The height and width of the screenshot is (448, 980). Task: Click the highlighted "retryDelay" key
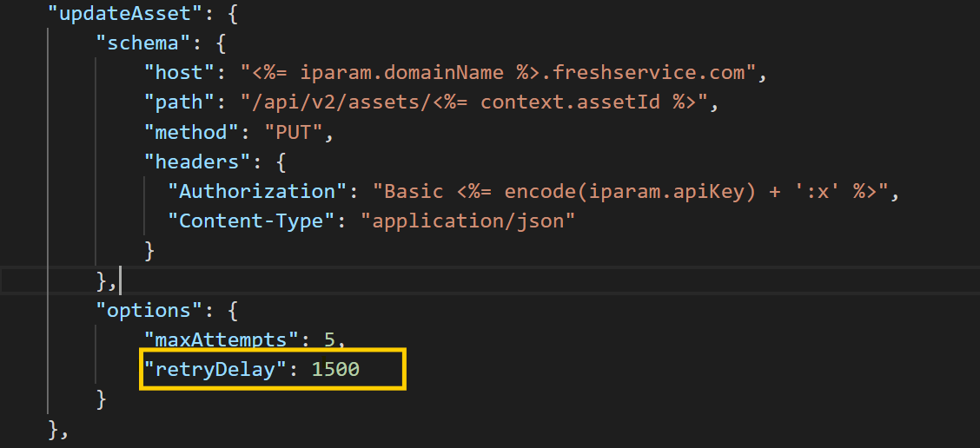[216, 370]
